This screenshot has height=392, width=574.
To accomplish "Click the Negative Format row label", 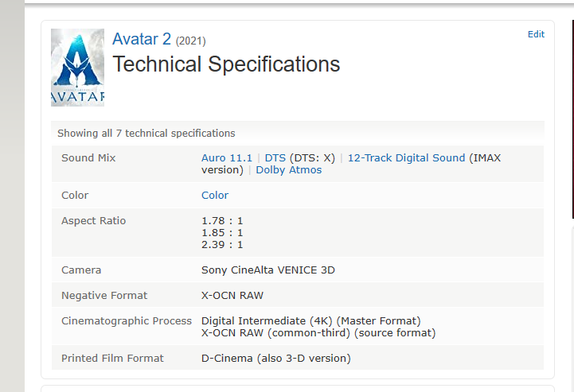I will click(104, 296).
